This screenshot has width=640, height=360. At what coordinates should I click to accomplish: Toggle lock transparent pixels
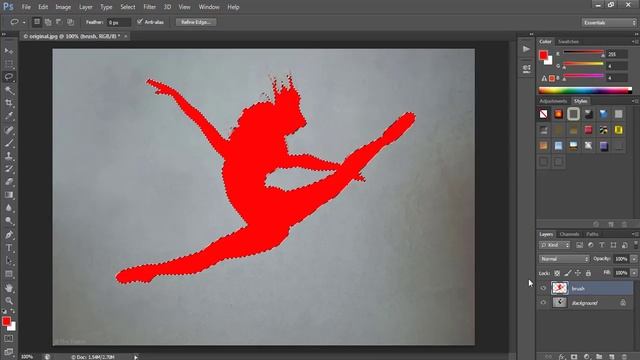(x=557, y=273)
